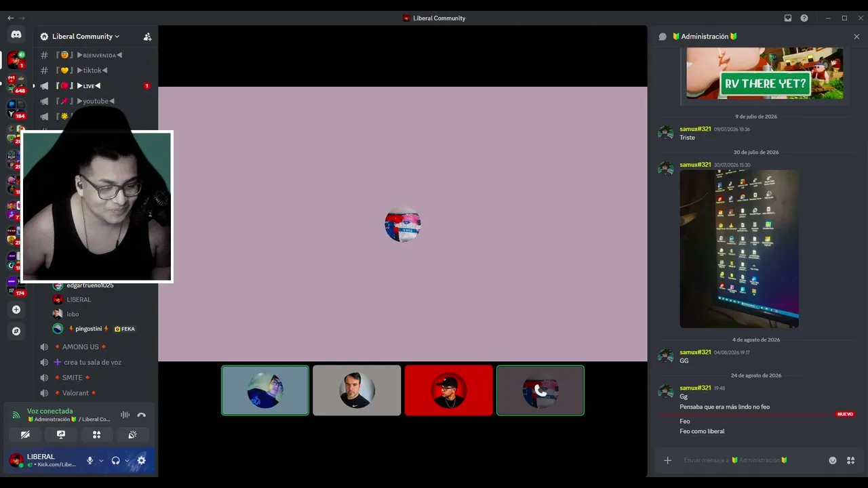Open the discover servers compass icon
Image resolution: width=868 pixels, height=488 pixels.
pyautogui.click(x=16, y=331)
